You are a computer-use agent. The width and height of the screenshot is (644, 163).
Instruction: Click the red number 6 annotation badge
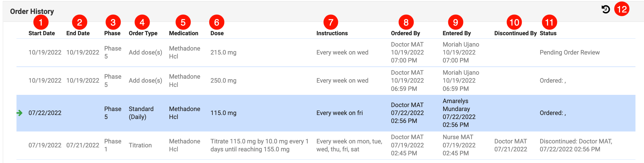(216, 22)
